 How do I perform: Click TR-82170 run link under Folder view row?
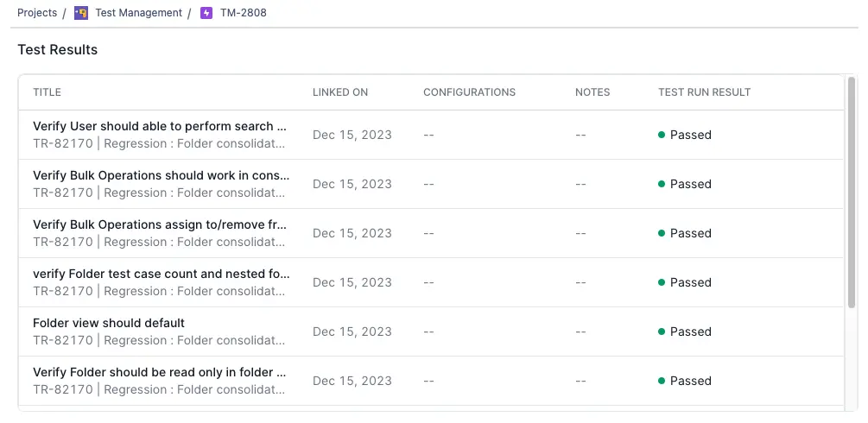point(62,340)
